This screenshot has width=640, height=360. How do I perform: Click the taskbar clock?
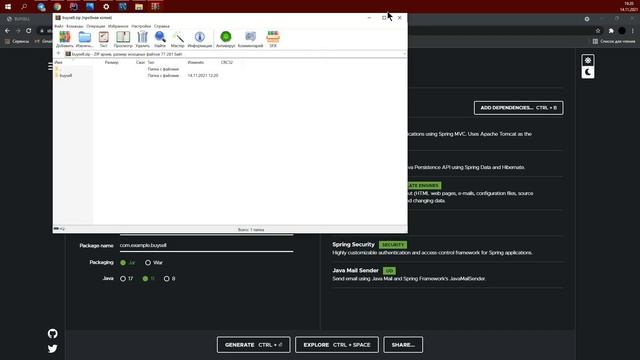pyautogui.click(x=629, y=7)
